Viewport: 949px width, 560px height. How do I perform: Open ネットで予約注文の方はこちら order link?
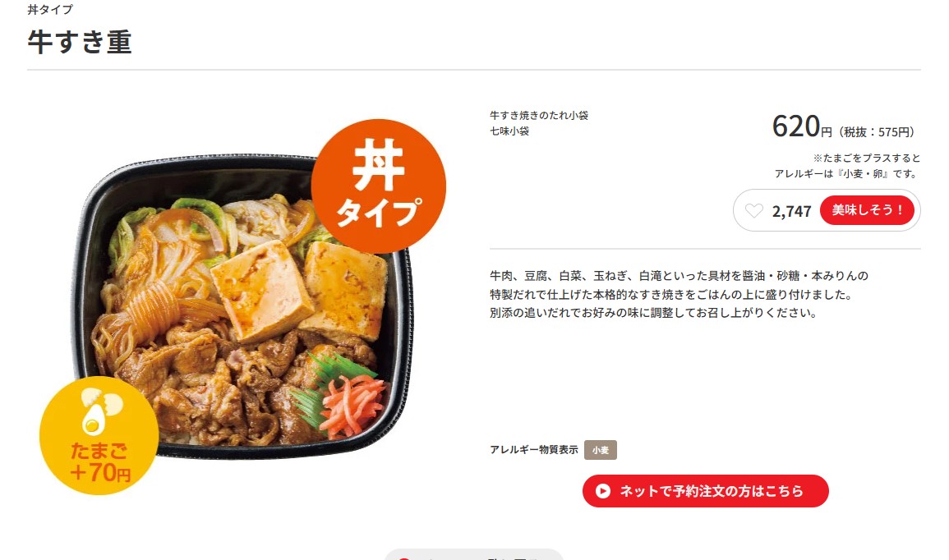click(x=705, y=491)
